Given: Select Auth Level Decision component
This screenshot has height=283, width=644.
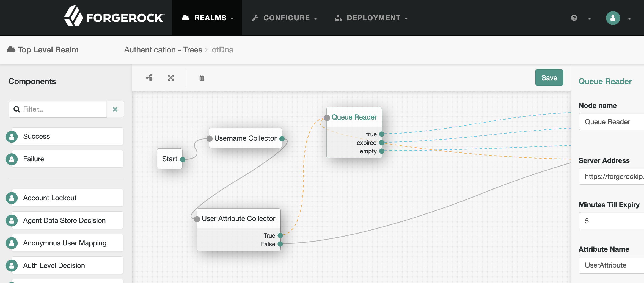Looking at the screenshot, I should 67,265.
